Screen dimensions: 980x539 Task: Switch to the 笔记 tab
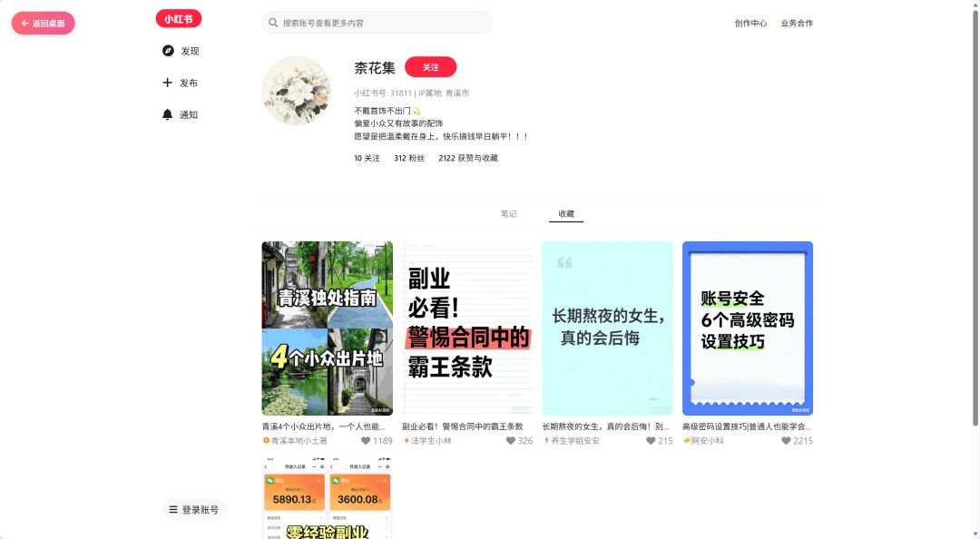509,214
